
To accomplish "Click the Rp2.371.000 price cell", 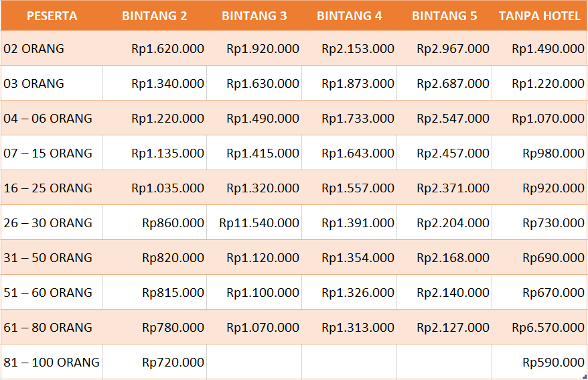I will [453, 188].
